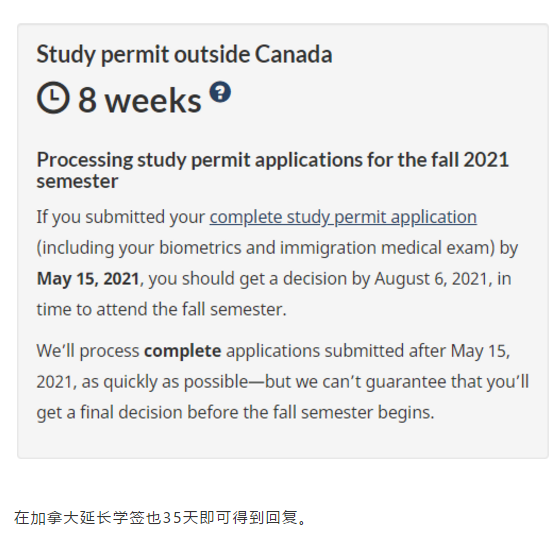Click the as quickly as possible phrase
Image resolution: width=560 pixels, height=543 pixels.
click(165, 382)
